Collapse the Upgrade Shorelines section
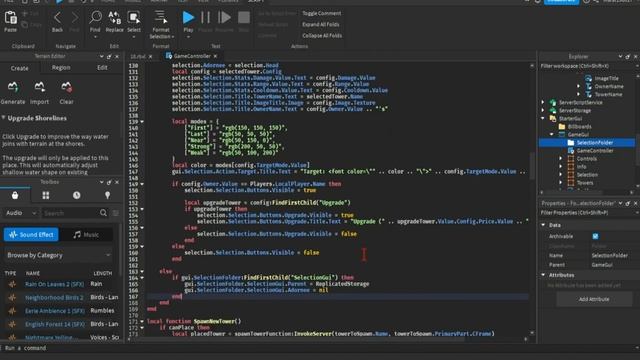 tap(4, 118)
